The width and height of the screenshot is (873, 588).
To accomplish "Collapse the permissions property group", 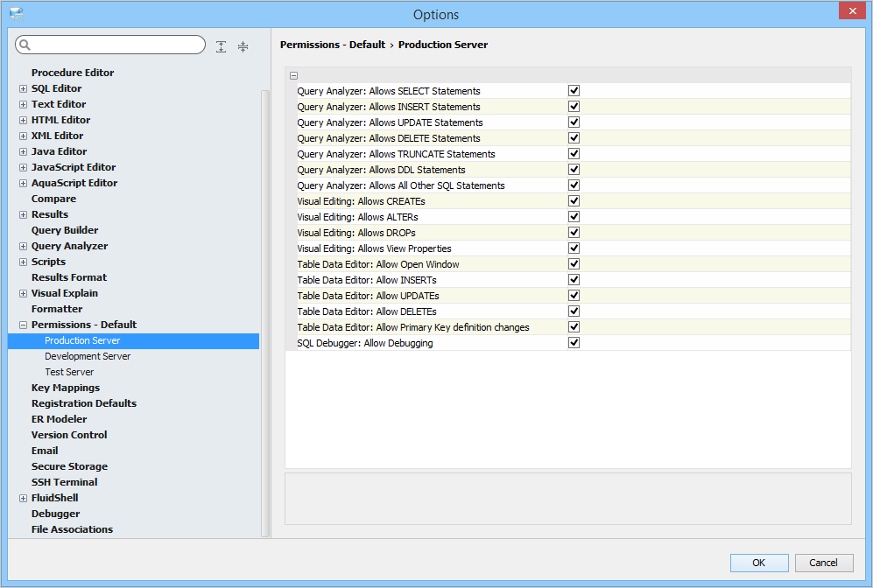I will point(294,75).
